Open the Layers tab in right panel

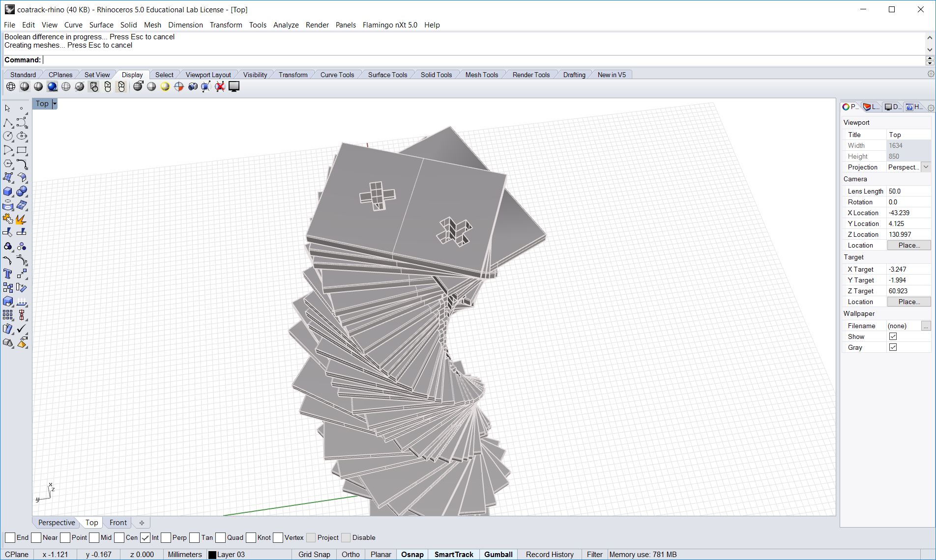click(871, 107)
